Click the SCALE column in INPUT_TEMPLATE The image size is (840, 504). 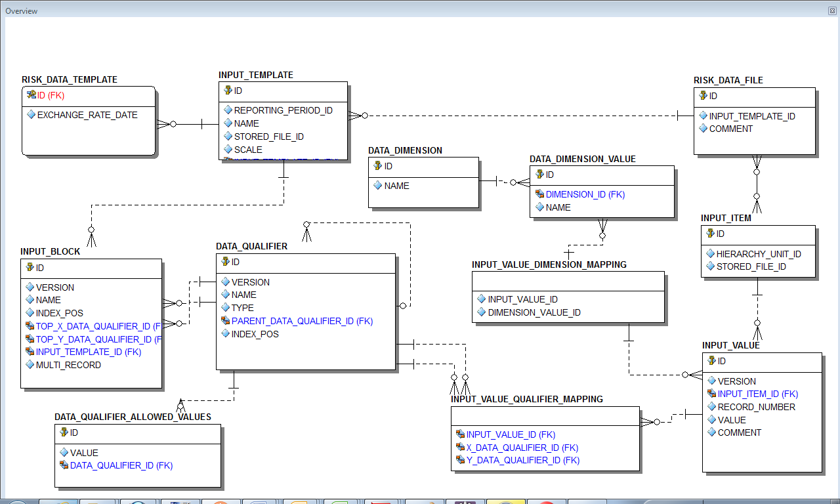[248, 150]
